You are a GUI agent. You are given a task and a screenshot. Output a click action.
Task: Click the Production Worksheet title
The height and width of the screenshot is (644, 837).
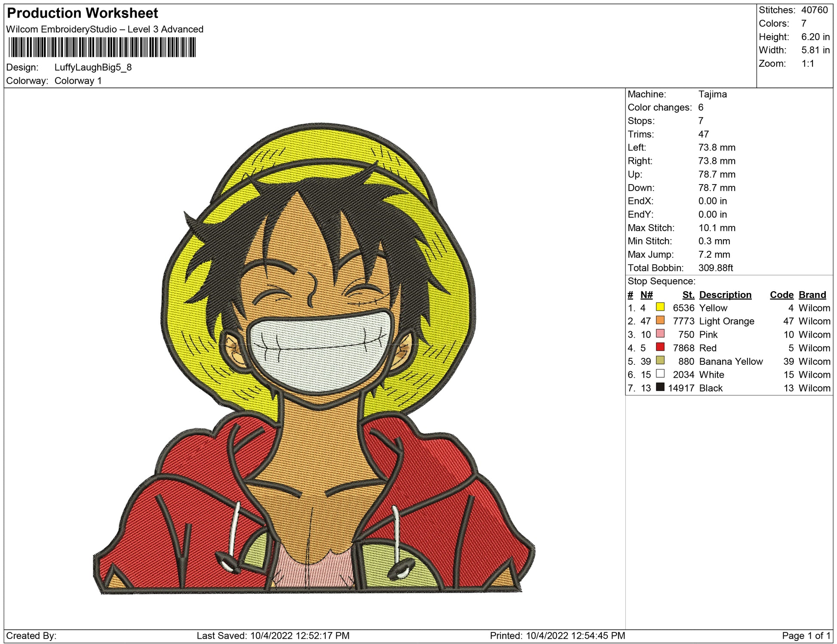[x=83, y=13]
